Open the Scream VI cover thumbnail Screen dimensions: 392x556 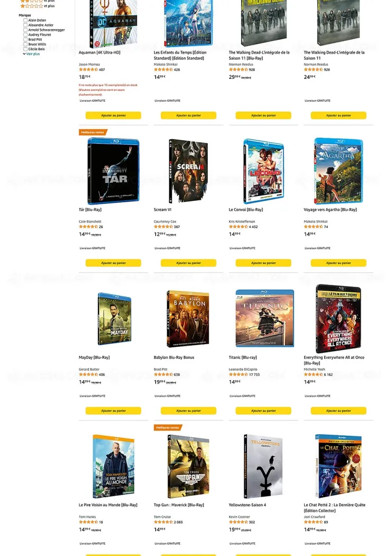[189, 171]
